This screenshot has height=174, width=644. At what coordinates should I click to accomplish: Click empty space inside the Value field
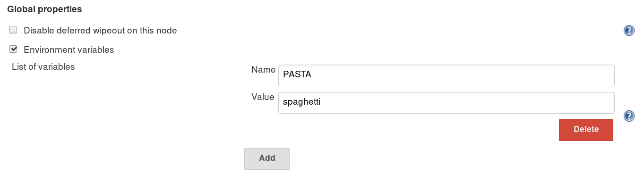[x=468, y=102]
